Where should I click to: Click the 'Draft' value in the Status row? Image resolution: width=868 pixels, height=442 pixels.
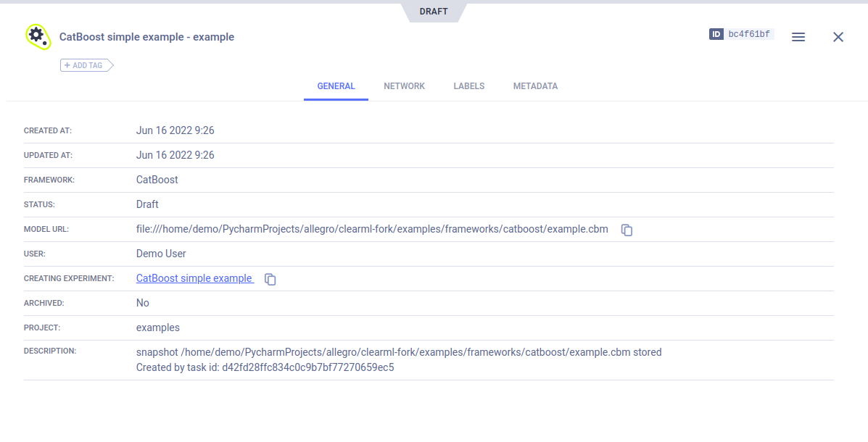click(x=147, y=204)
